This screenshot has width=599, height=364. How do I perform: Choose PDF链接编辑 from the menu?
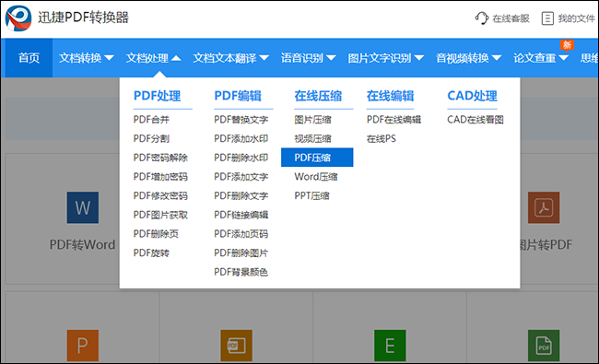click(241, 215)
